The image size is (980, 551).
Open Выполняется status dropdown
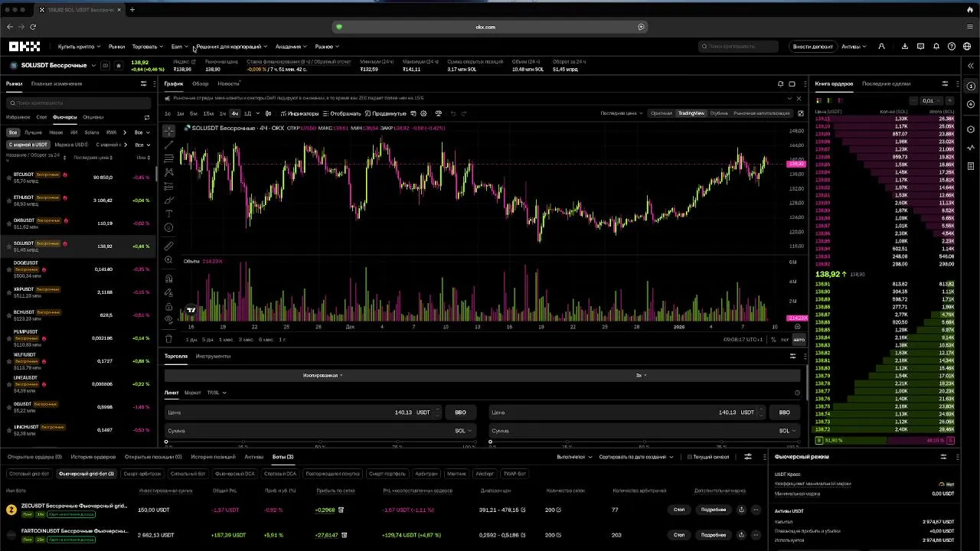(574, 457)
